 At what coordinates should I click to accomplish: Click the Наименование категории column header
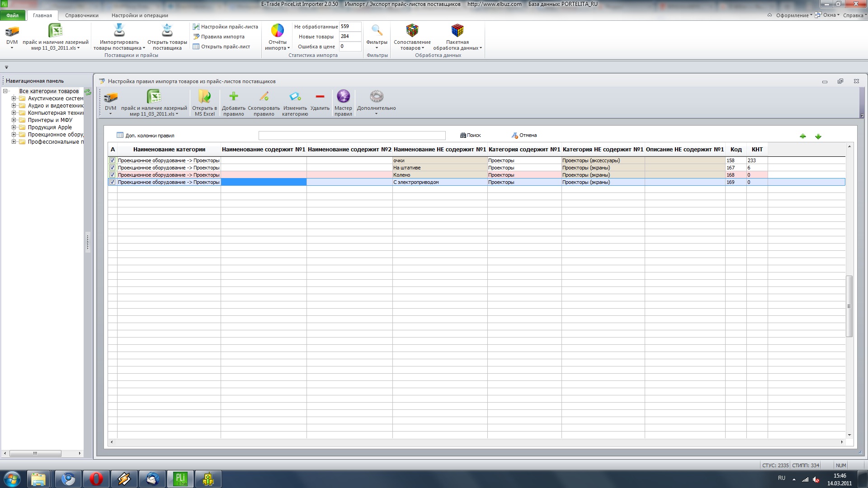(x=169, y=150)
